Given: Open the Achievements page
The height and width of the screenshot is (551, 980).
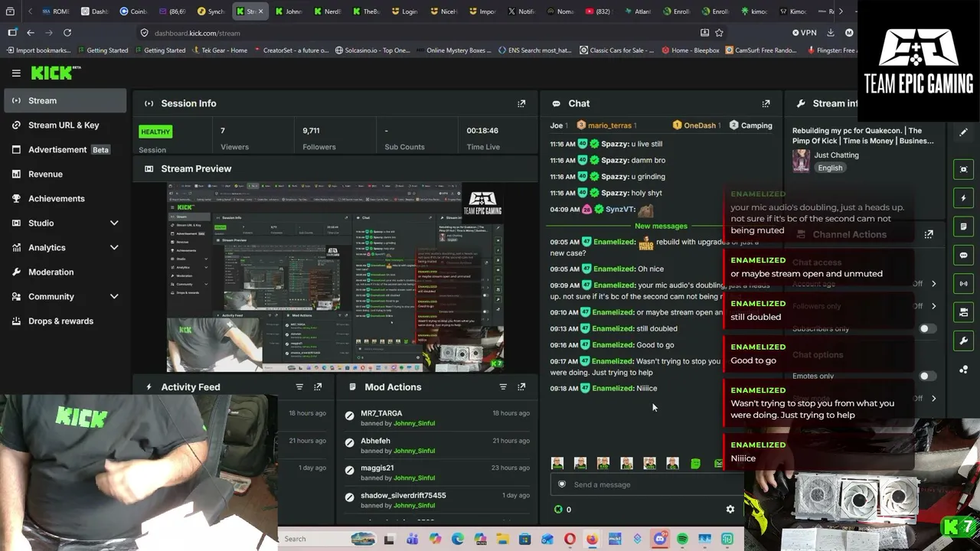Looking at the screenshot, I should (65, 198).
